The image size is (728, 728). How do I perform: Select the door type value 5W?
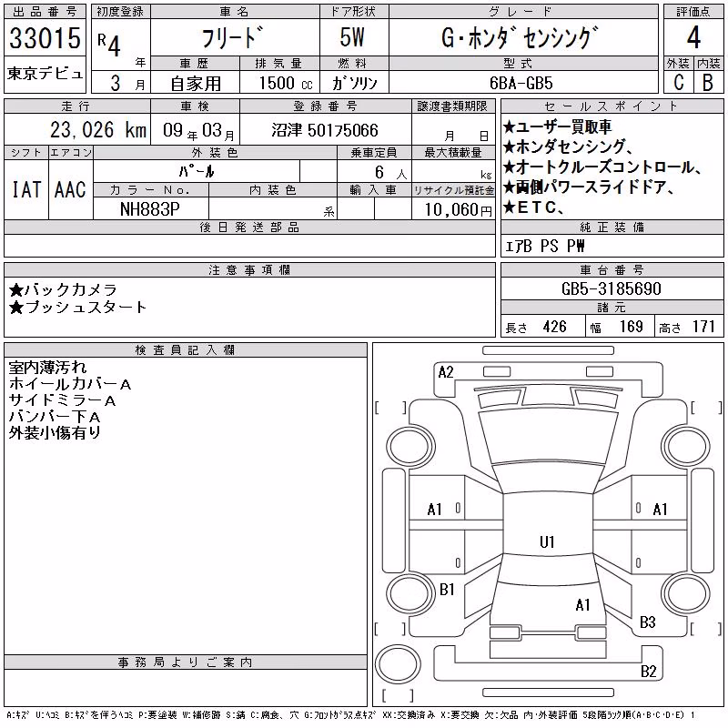tap(352, 37)
